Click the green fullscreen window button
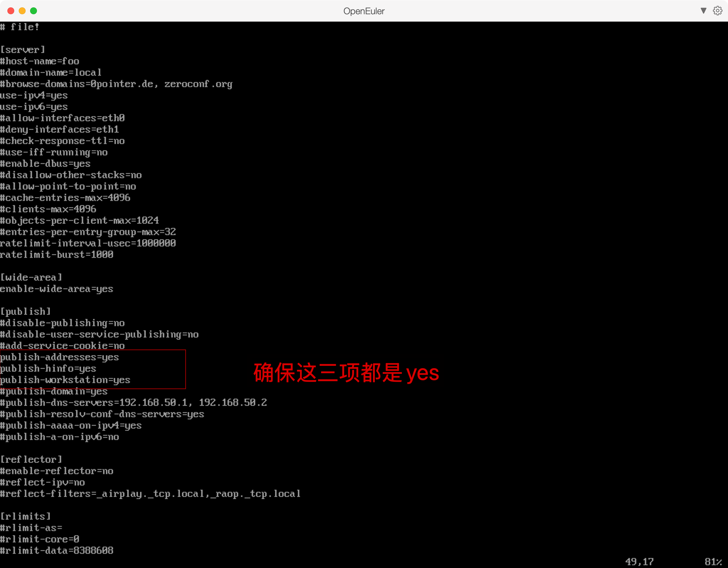Viewport: 728px width, 568px height. click(34, 11)
